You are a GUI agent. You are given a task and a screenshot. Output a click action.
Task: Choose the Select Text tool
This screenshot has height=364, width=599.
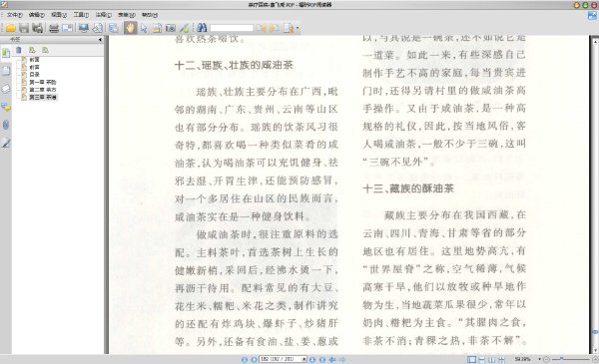[157, 28]
